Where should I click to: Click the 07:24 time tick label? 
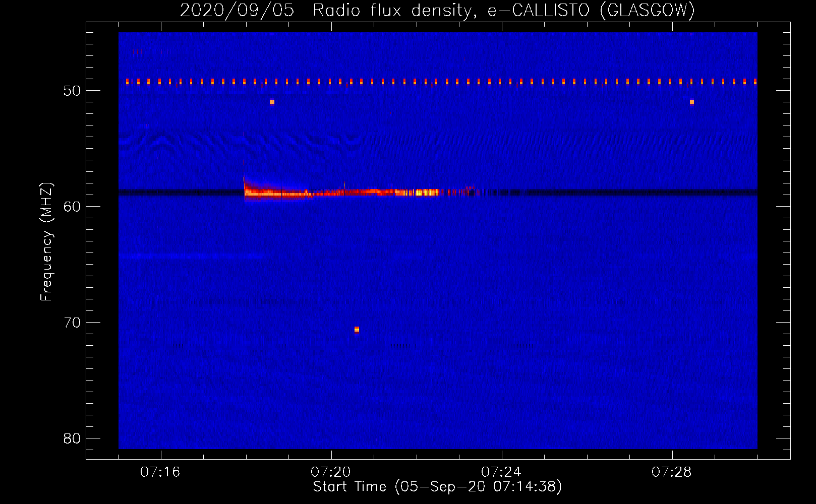501,472
